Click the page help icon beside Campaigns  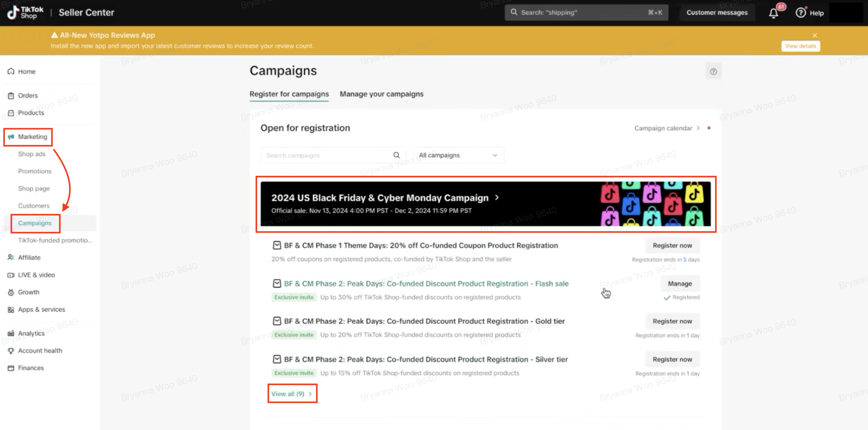click(713, 71)
